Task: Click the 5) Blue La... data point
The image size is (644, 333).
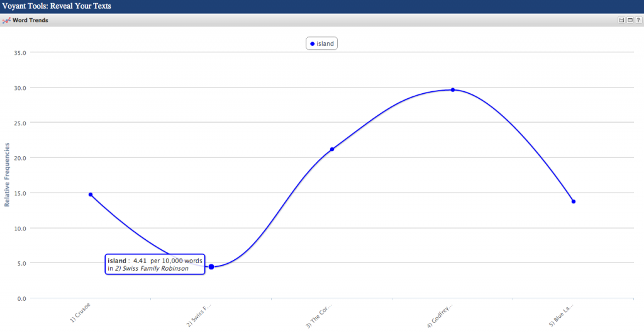Action: 574,201
